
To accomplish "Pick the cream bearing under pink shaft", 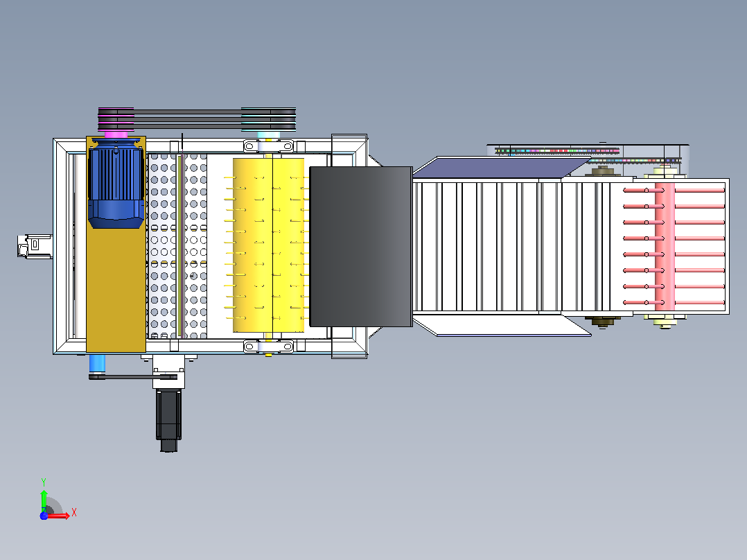I will (x=665, y=321).
